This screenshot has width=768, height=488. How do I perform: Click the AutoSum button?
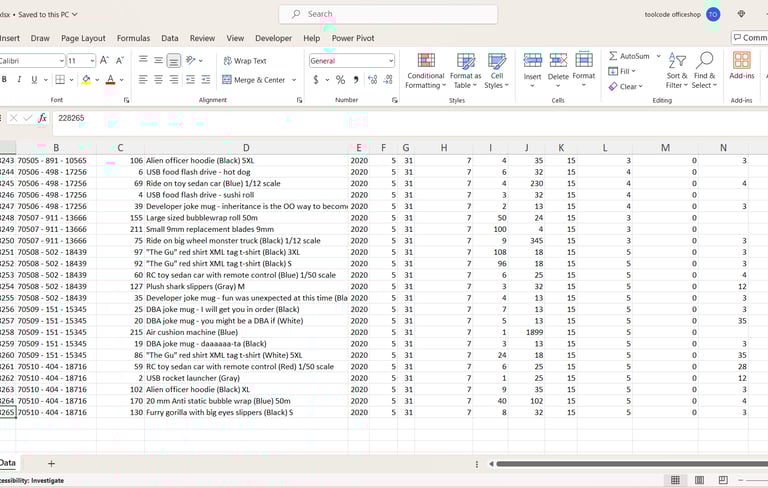pyautogui.click(x=629, y=56)
